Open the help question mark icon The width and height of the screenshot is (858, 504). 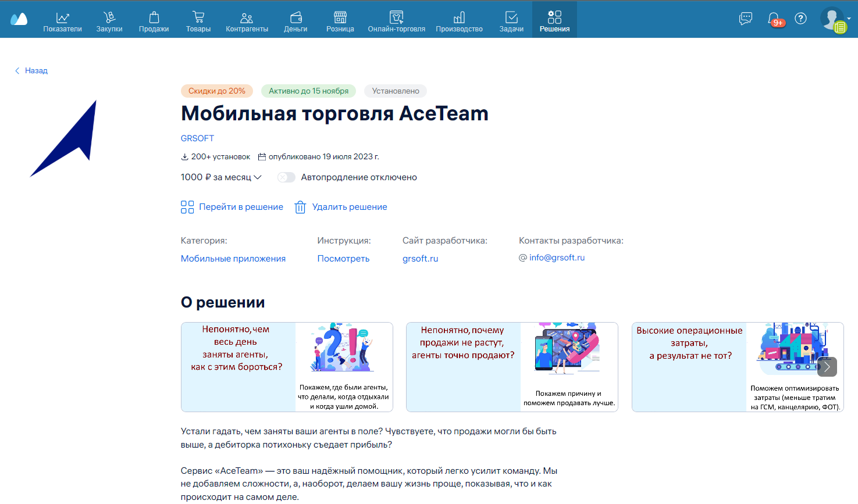[801, 19]
